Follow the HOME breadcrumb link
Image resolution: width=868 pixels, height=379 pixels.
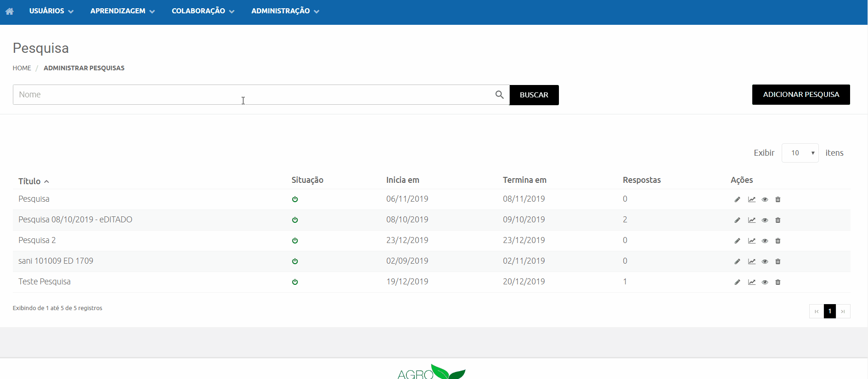[x=22, y=68]
